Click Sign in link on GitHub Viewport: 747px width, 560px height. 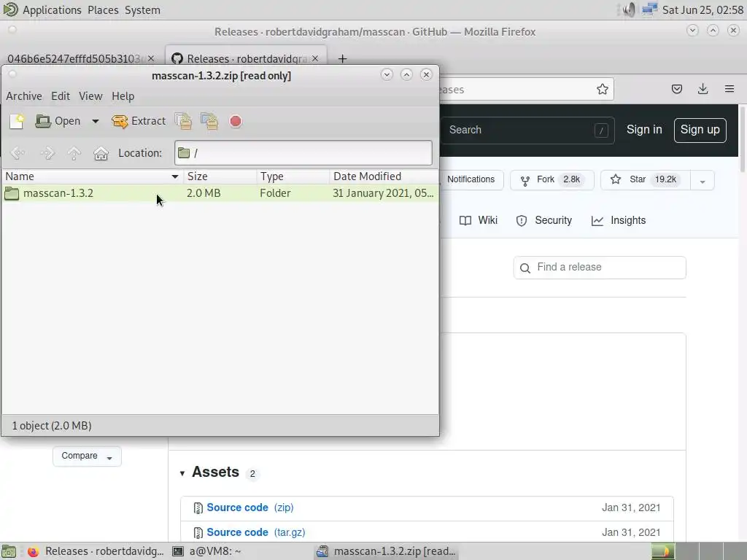pos(644,130)
